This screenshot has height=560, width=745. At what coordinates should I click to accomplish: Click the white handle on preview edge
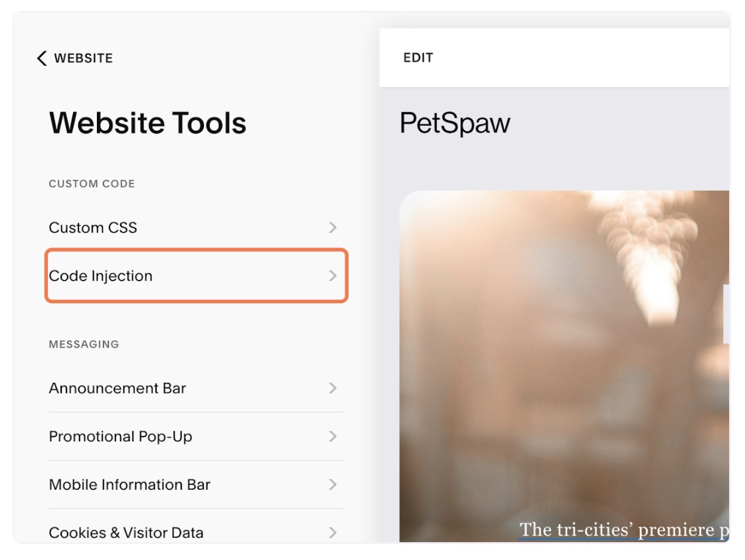[726, 313]
